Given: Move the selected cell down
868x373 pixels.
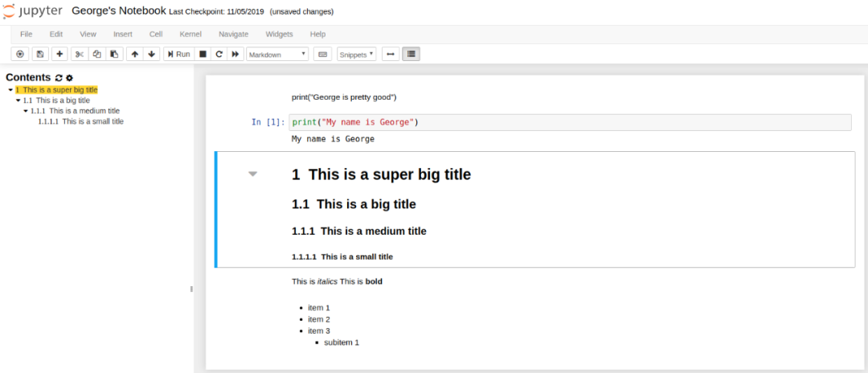Looking at the screenshot, I should pyautogui.click(x=152, y=54).
